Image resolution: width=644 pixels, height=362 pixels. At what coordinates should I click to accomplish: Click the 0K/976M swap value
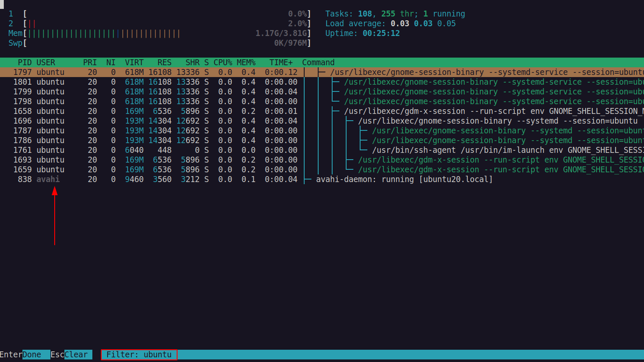290,43
